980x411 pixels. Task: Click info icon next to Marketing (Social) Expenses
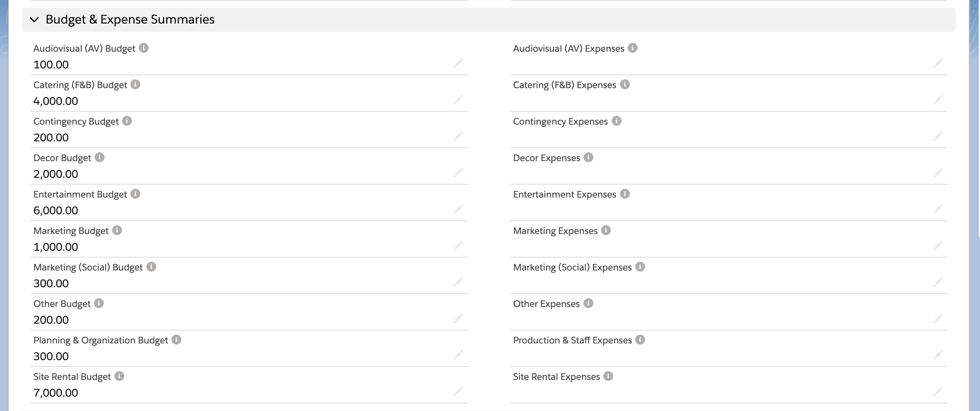tap(640, 267)
